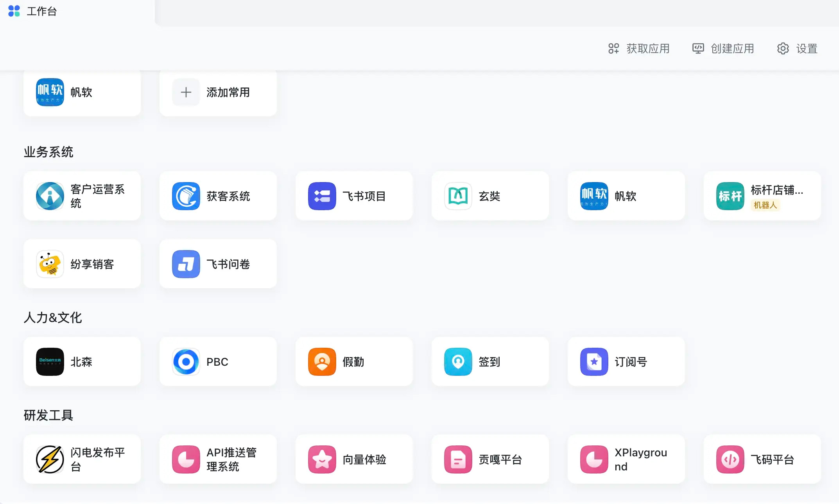Click the 贡嘎平台 app name
Viewport: 839px width, 504px height.
500,459
